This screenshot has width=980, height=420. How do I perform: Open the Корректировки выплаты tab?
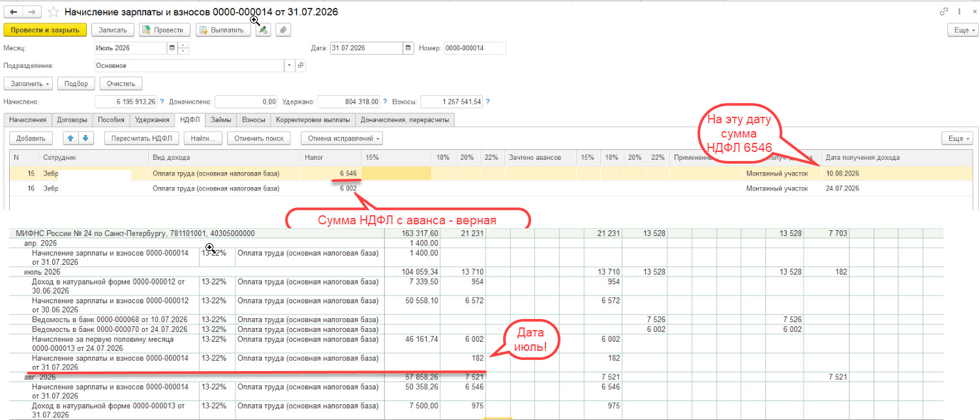coord(314,119)
